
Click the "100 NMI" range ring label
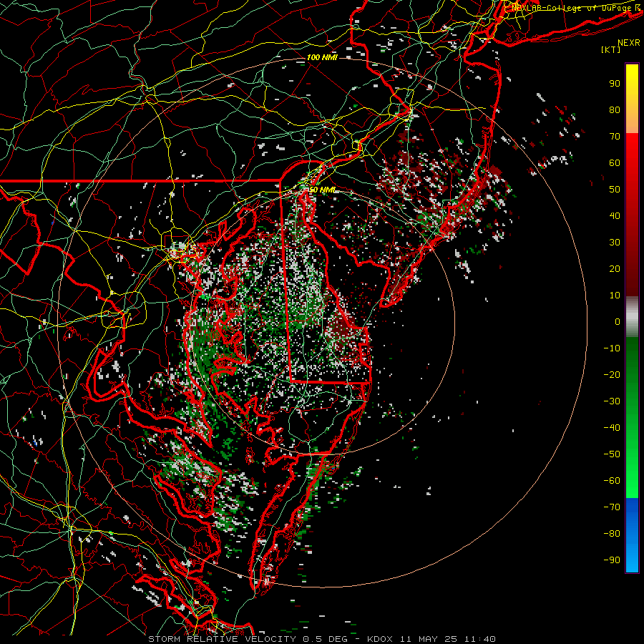(x=322, y=57)
